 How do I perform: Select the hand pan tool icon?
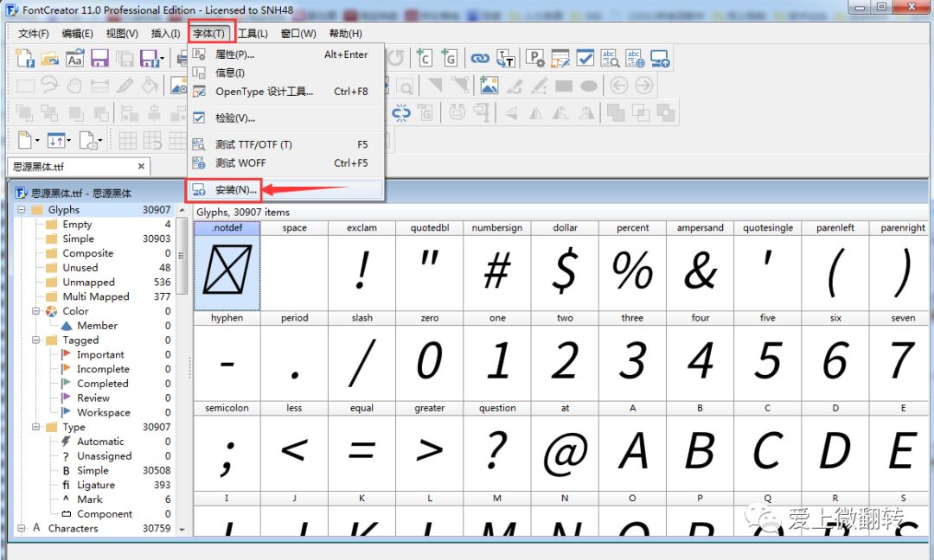point(74,86)
